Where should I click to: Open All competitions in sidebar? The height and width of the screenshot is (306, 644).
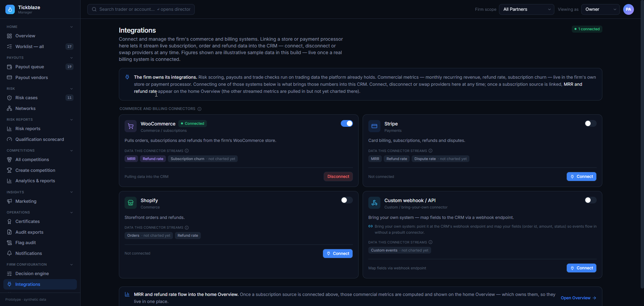(40, 160)
